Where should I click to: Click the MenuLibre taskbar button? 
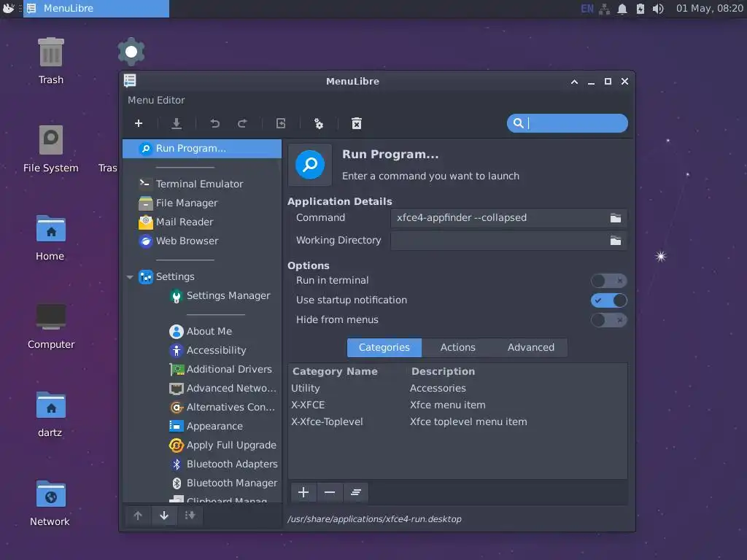96,9
